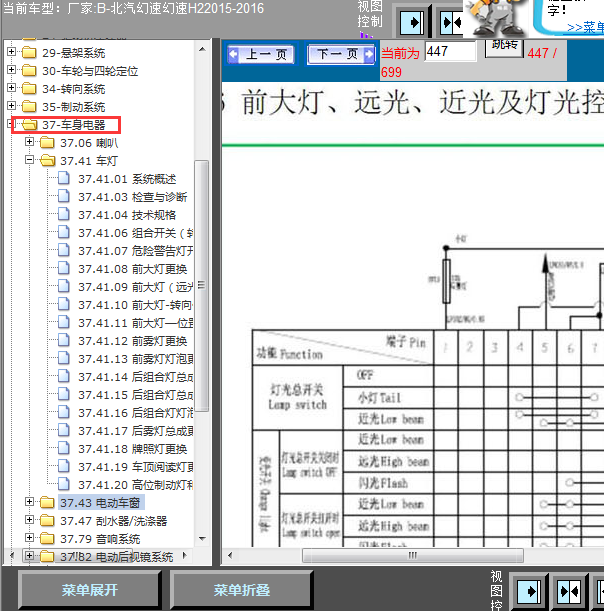Open document 37.41.04 技术规格
The height and width of the screenshot is (611, 604).
[x=127, y=215]
